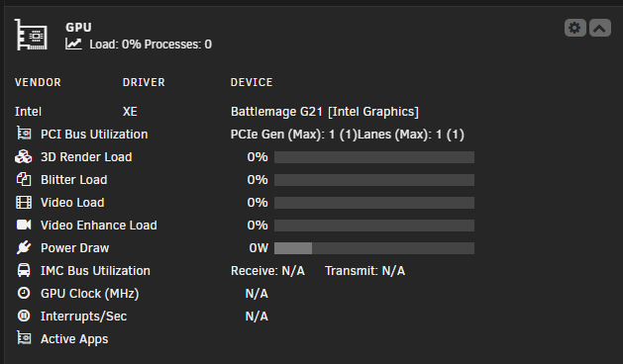Open GPU settings gear icon

tap(574, 28)
